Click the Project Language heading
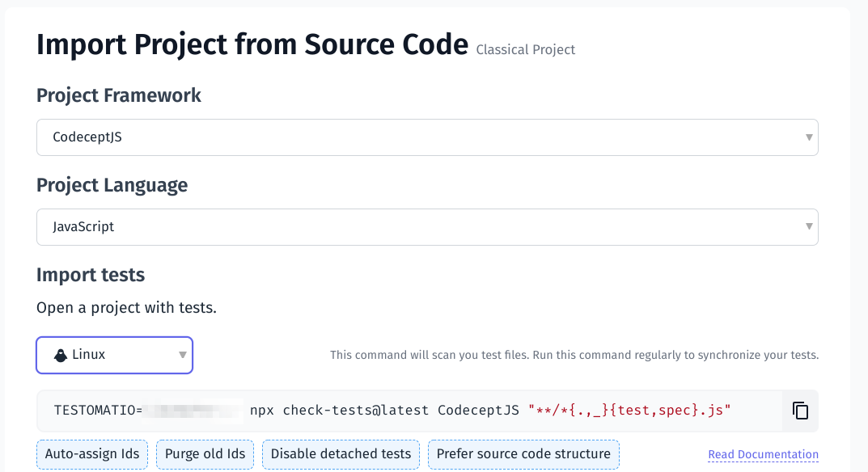The image size is (868, 472). point(112,185)
